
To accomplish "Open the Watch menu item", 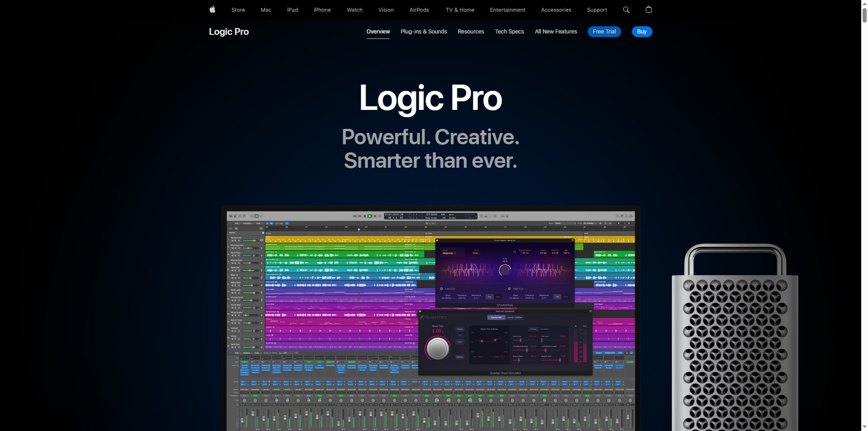I will (355, 10).
